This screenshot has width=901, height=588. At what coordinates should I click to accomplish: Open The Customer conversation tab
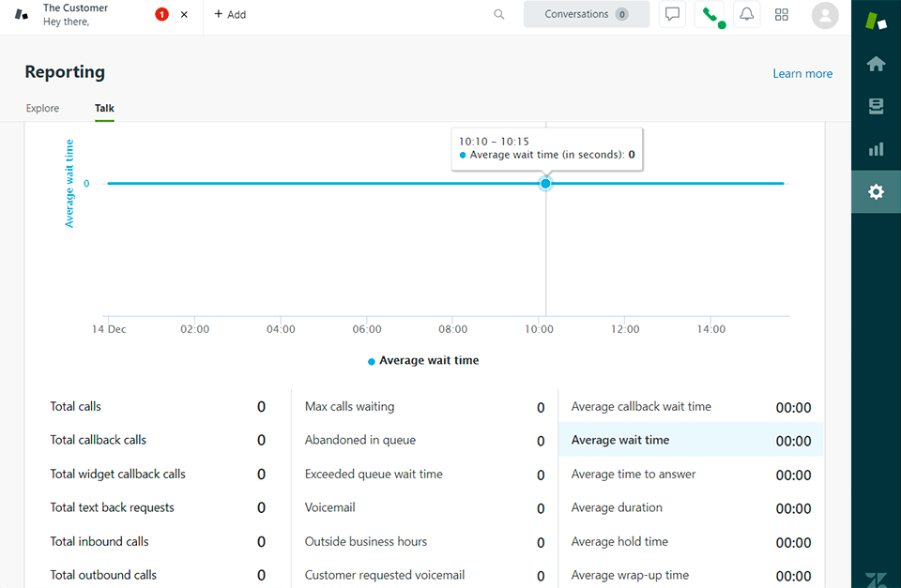click(x=75, y=13)
